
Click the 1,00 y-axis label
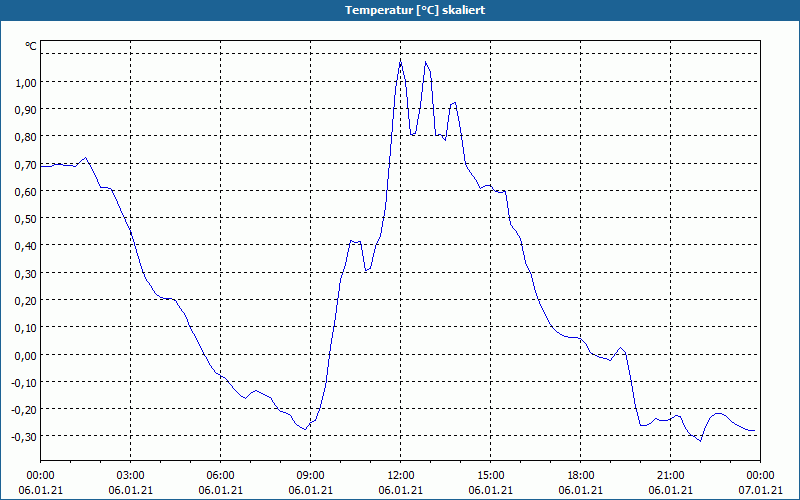tap(26, 83)
